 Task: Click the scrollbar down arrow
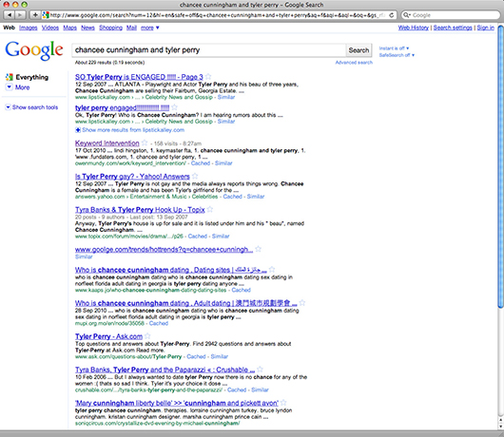[500, 427]
